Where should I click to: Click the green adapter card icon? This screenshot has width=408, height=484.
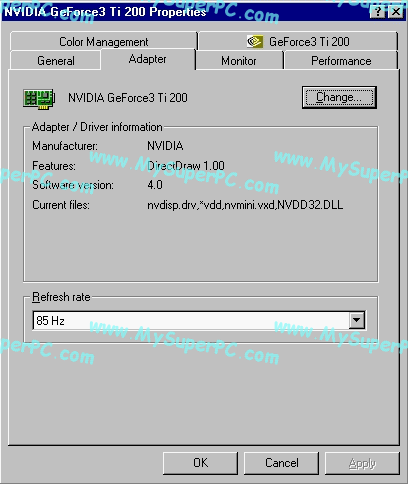point(39,99)
